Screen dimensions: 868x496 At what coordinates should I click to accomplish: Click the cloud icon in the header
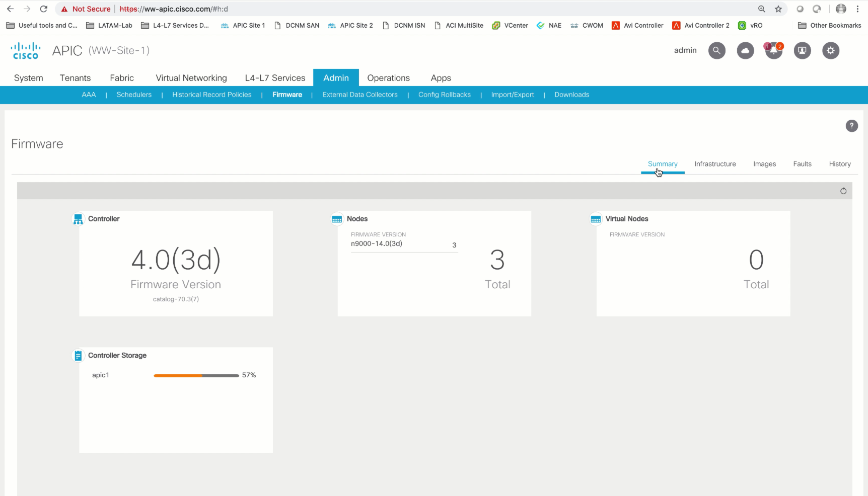point(745,50)
